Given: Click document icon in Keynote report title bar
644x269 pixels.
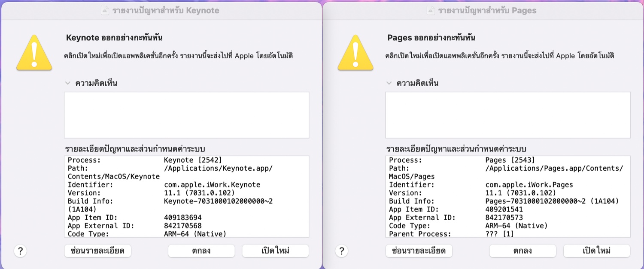Looking at the screenshot, I should click(x=105, y=11).
